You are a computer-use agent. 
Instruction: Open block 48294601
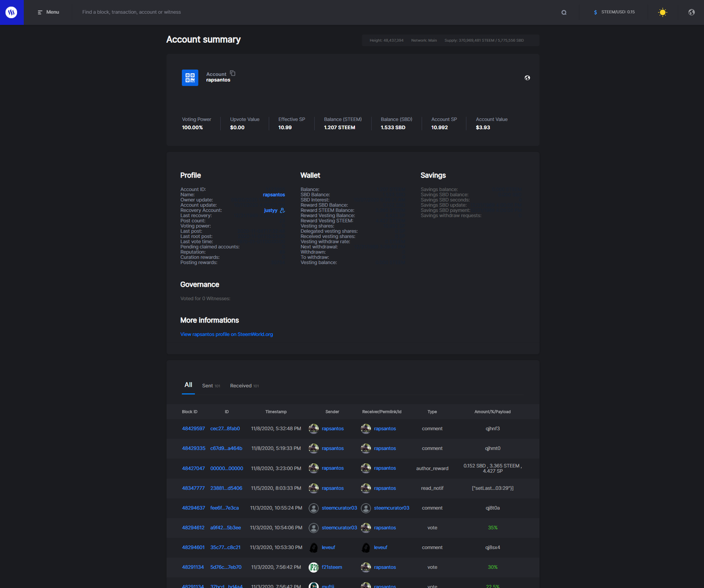[x=194, y=547]
